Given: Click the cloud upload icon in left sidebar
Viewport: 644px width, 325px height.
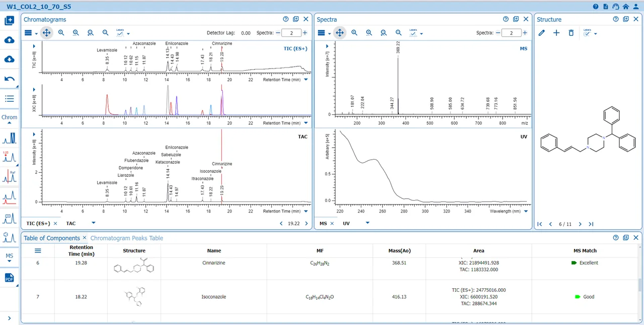Looking at the screenshot, I should click(9, 40).
